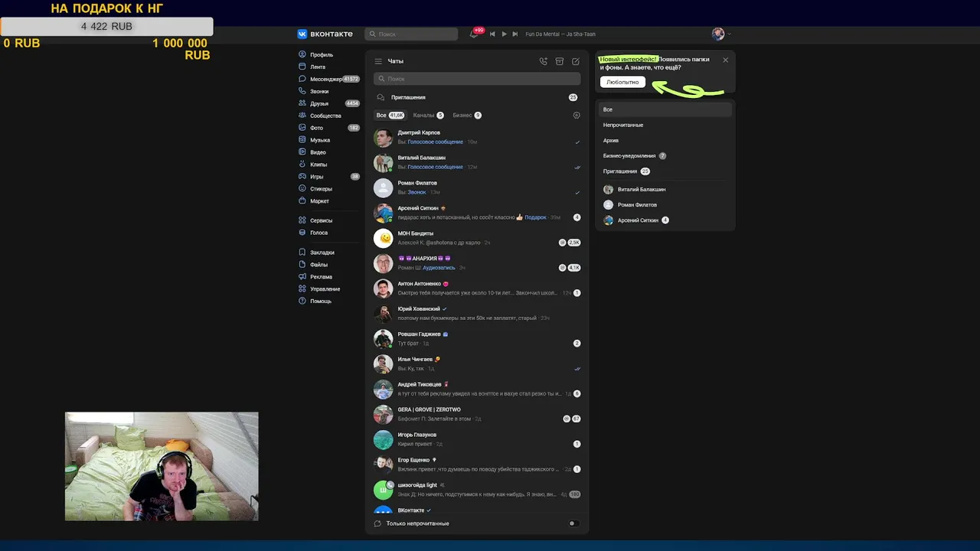Open the Профиль sidebar icon
The width and height of the screenshot is (980, 551).
pyautogui.click(x=302, y=54)
